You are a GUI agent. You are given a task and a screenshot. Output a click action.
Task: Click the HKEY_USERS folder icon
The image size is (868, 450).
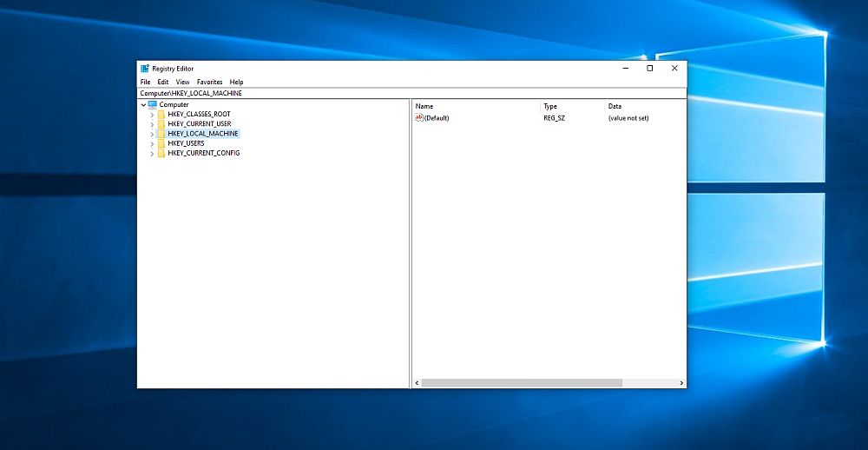pos(161,143)
